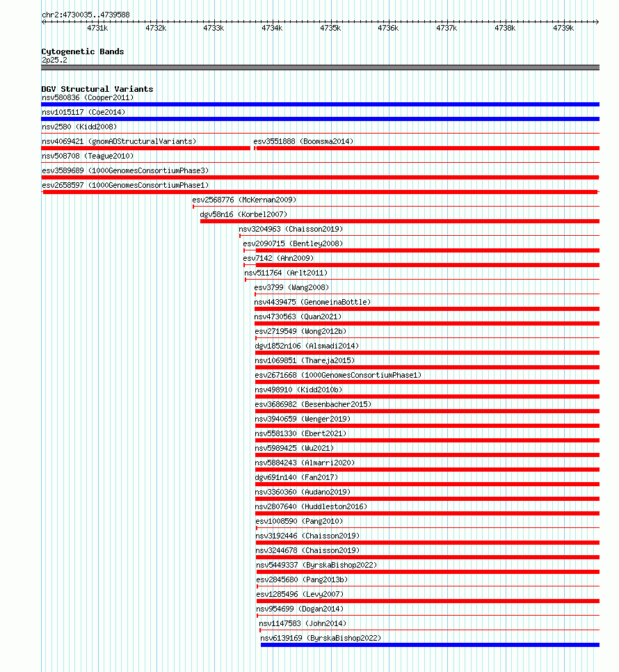
Task: Click the 4733k ruler tick label
Action: pyautogui.click(x=214, y=28)
